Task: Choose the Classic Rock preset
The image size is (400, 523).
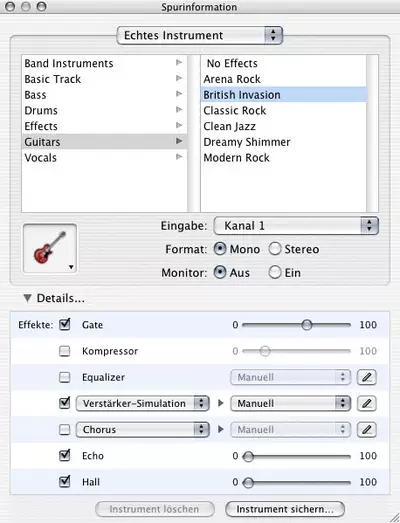Action: tap(283, 110)
